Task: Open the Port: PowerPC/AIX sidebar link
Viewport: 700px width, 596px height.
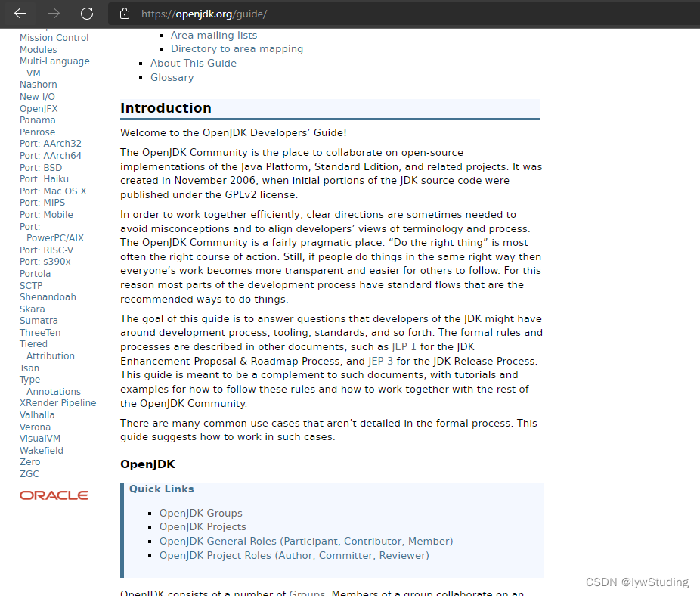Action: 52,233
